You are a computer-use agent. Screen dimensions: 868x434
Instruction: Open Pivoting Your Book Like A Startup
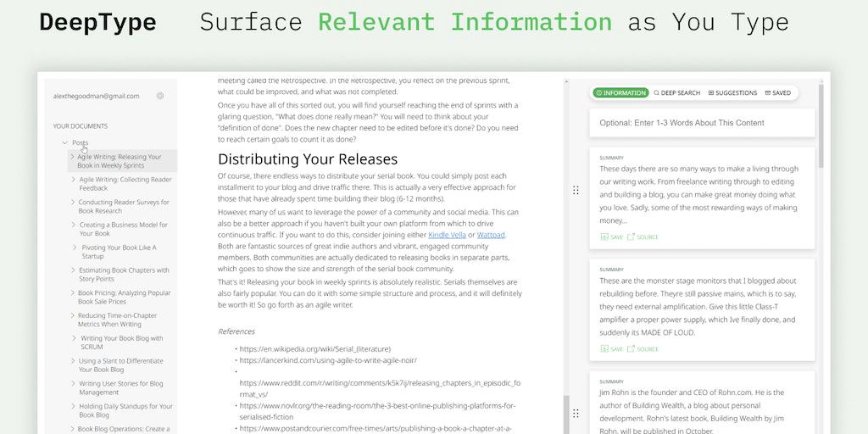coord(119,252)
